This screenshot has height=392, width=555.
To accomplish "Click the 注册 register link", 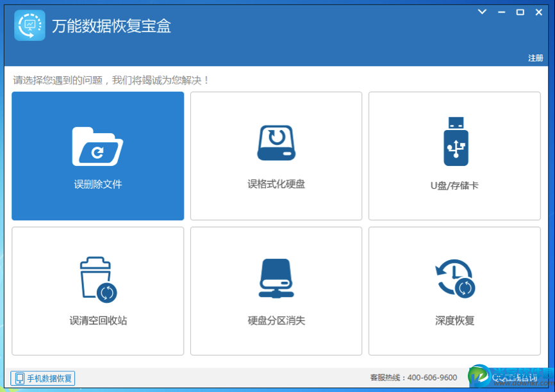I will (536, 58).
